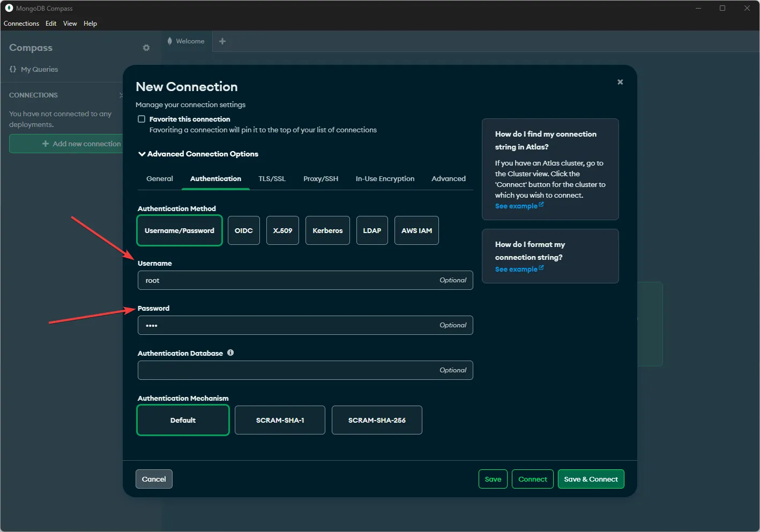Collapse the Connections sidebar panel
Viewport: 760px width, 532px height.
pyautogui.click(x=122, y=95)
